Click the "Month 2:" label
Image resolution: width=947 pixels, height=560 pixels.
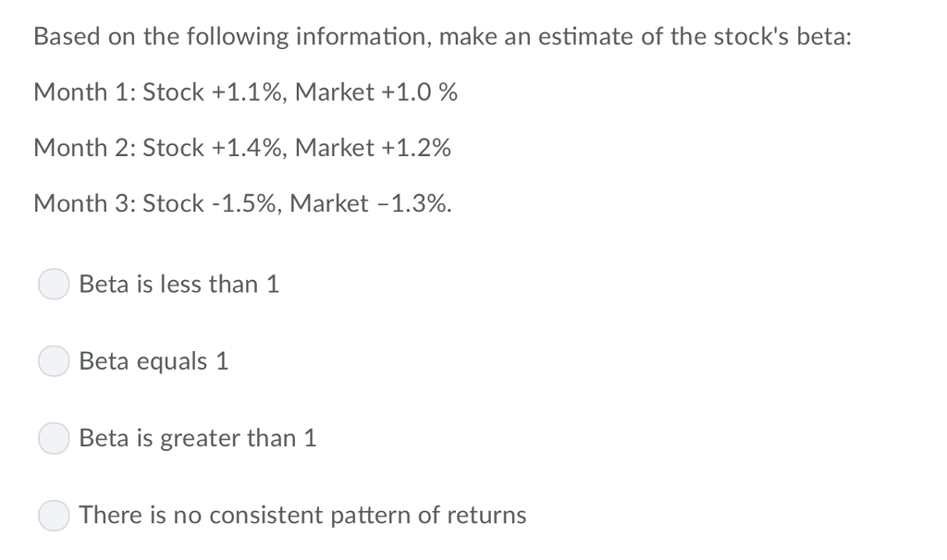tap(84, 148)
